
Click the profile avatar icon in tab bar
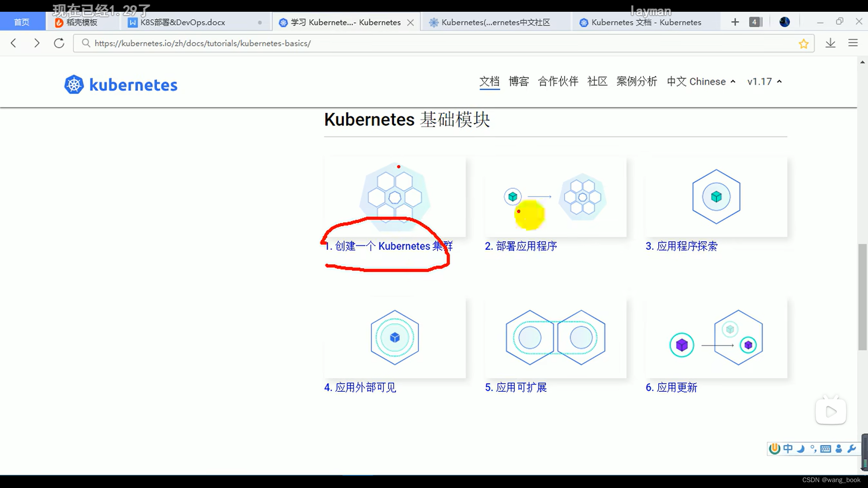tap(785, 22)
